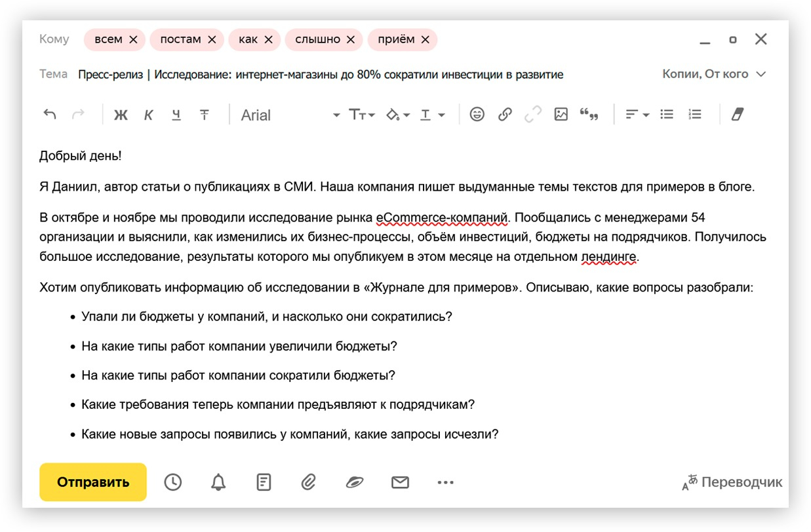Open the font size dropdown
The image size is (811, 532).
pos(362,115)
